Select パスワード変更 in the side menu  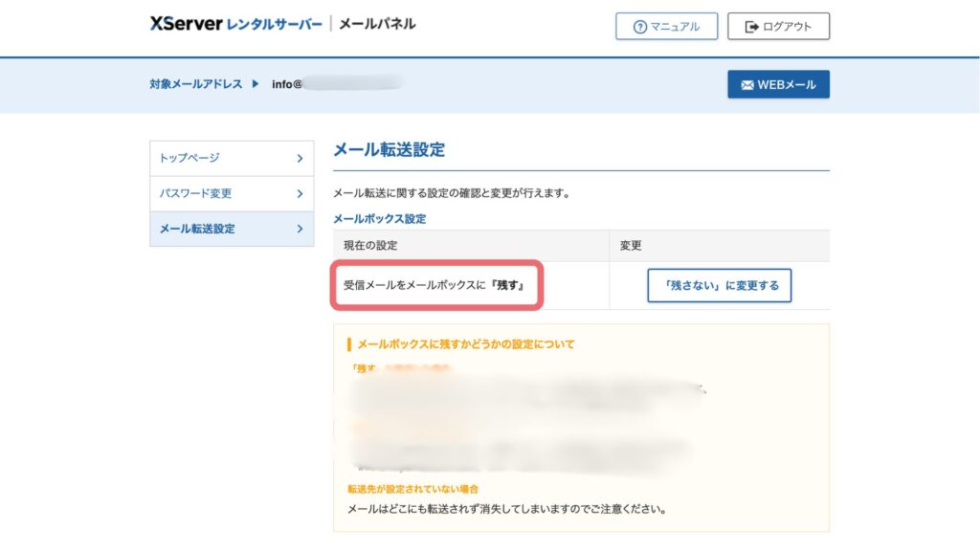195,193
